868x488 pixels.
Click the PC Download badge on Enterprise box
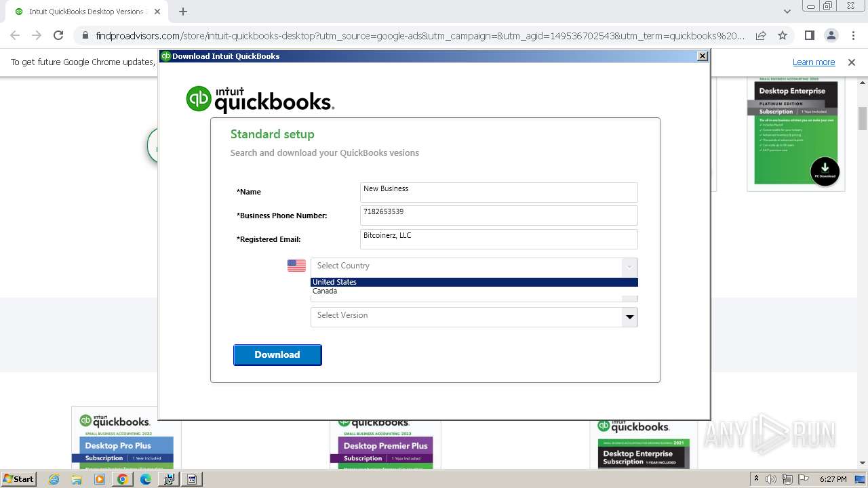point(825,170)
